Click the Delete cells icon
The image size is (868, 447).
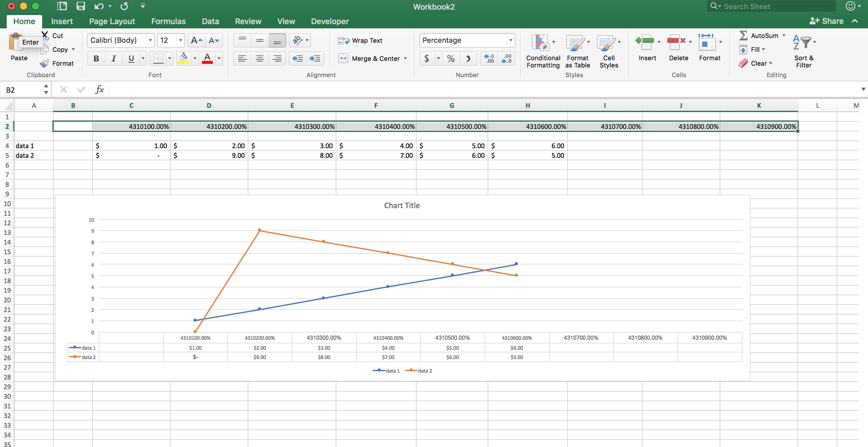tap(676, 43)
